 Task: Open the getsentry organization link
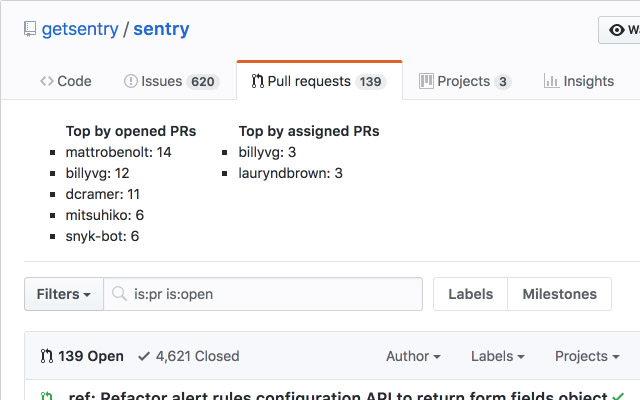point(79,29)
